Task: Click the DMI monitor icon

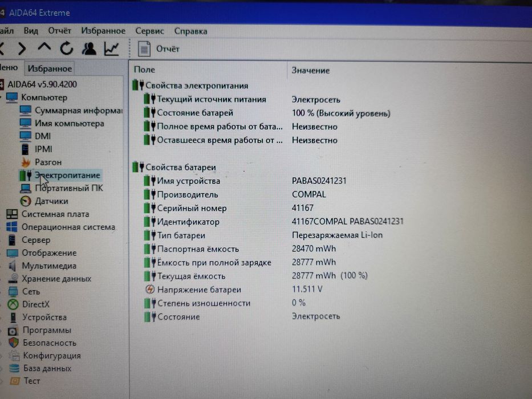Action: [x=26, y=136]
